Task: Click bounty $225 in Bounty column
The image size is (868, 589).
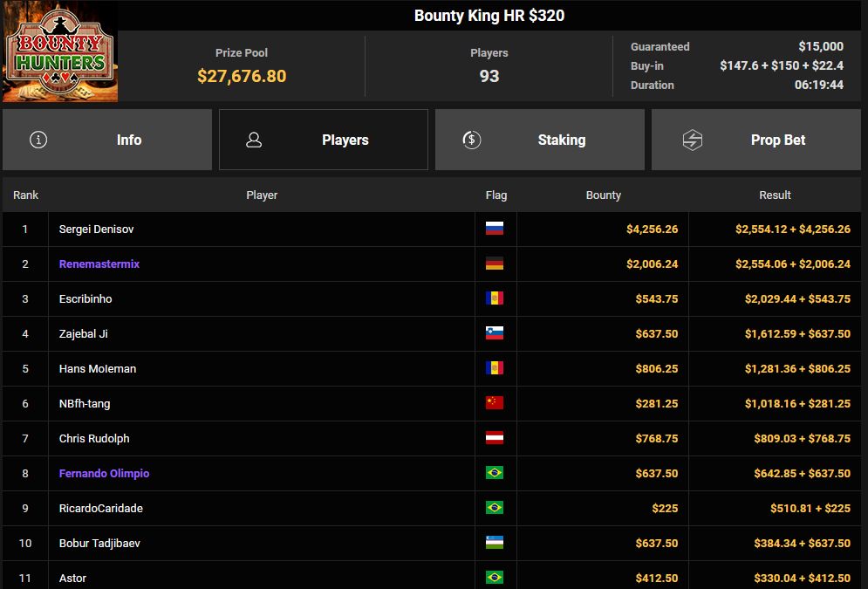Action: (x=665, y=508)
